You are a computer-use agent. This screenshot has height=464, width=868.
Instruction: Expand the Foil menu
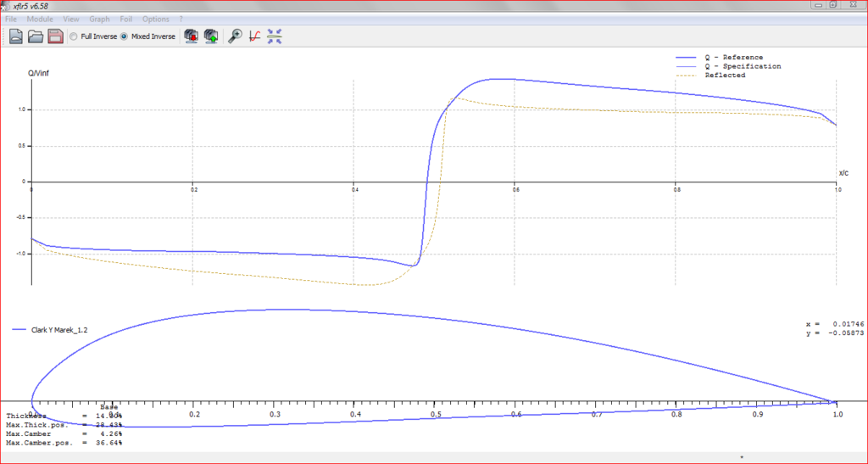point(126,19)
